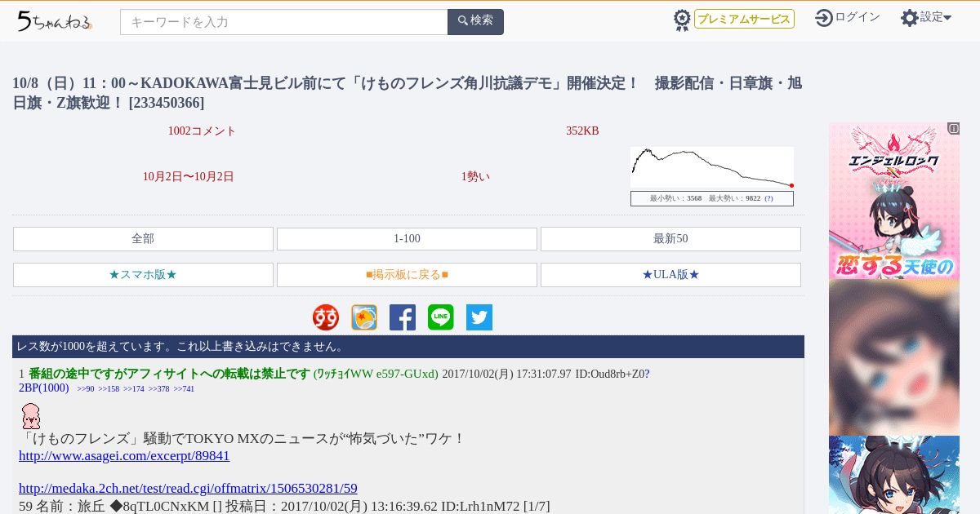Click the 検索 search button
980x514 pixels.
pos(475,22)
